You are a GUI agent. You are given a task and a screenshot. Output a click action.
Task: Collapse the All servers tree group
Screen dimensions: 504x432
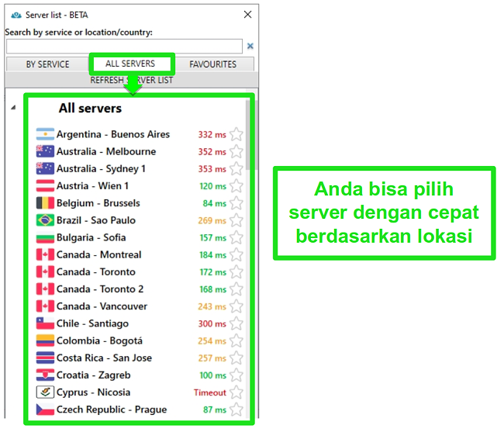click(x=12, y=109)
